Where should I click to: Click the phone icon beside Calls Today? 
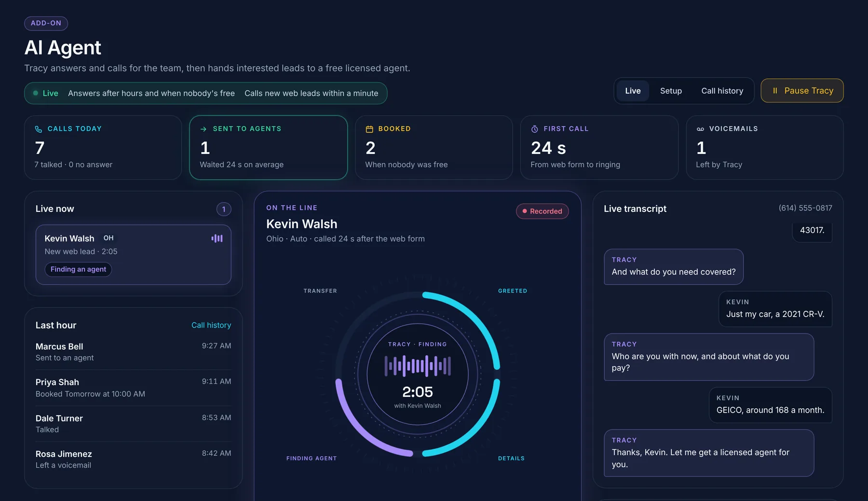pos(39,129)
